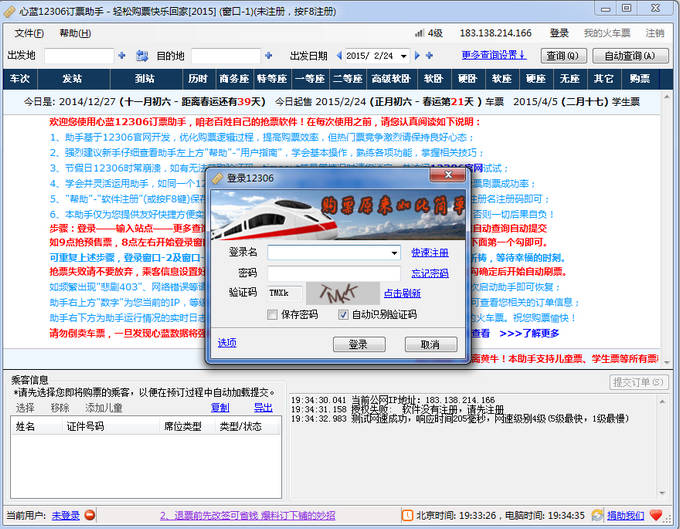
Task: Close the 登录12306 dialog
Action: [448, 175]
